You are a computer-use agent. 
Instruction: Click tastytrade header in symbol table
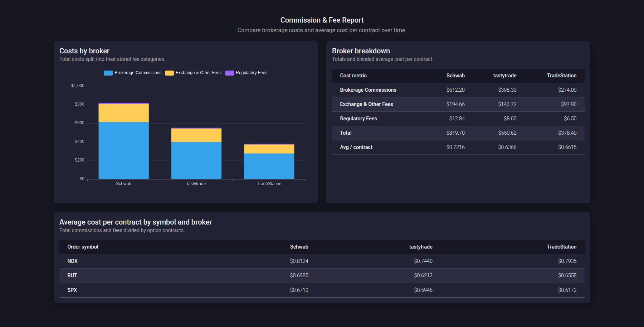[x=421, y=247]
